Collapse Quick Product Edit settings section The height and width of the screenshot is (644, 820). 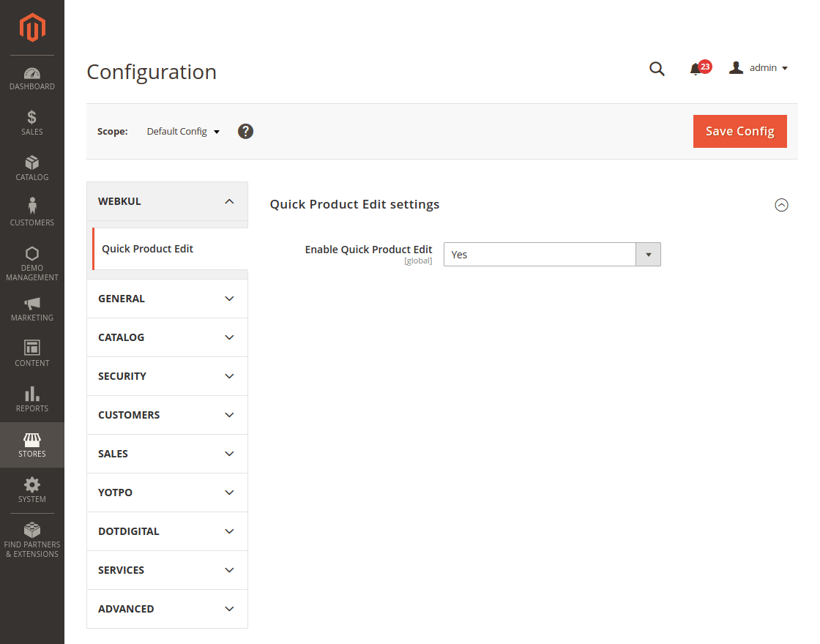pyautogui.click(x=781, y=205)
